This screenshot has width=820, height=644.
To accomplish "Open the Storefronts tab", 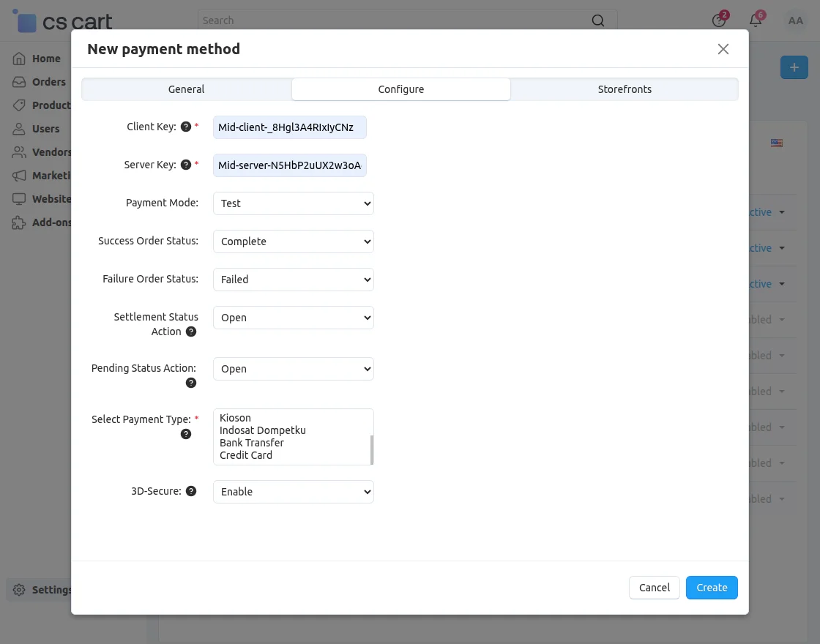I will click(625, 89).
